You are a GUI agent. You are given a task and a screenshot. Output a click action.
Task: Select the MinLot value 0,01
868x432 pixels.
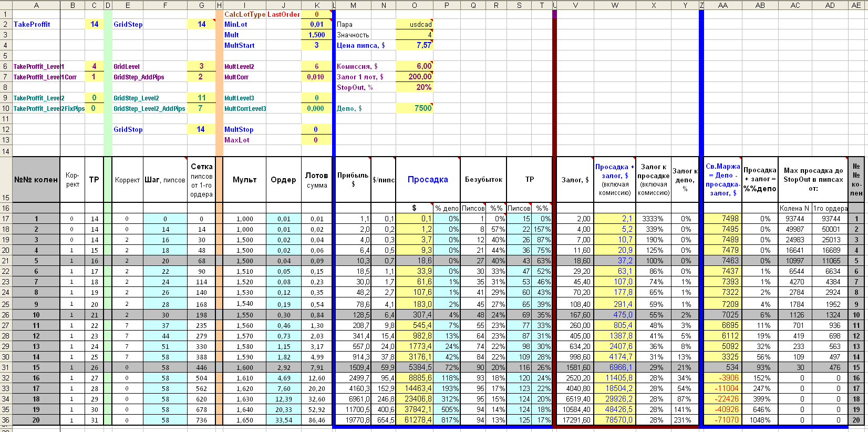point(317,24)
